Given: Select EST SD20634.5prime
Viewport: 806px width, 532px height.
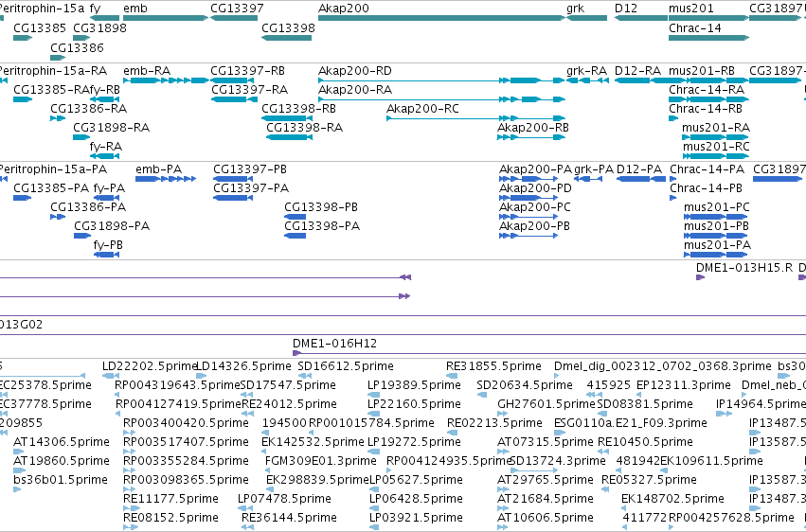Looking at the screenshot, I should point(482,395).
